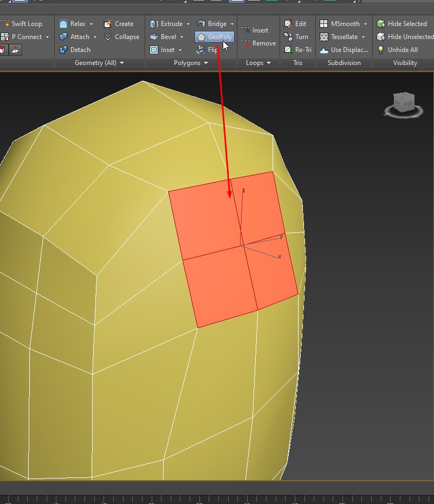Toggle Use Displacement in Subdivision
Image resolution: width=434 pixels, height=504 pixels.
[344, 50]
